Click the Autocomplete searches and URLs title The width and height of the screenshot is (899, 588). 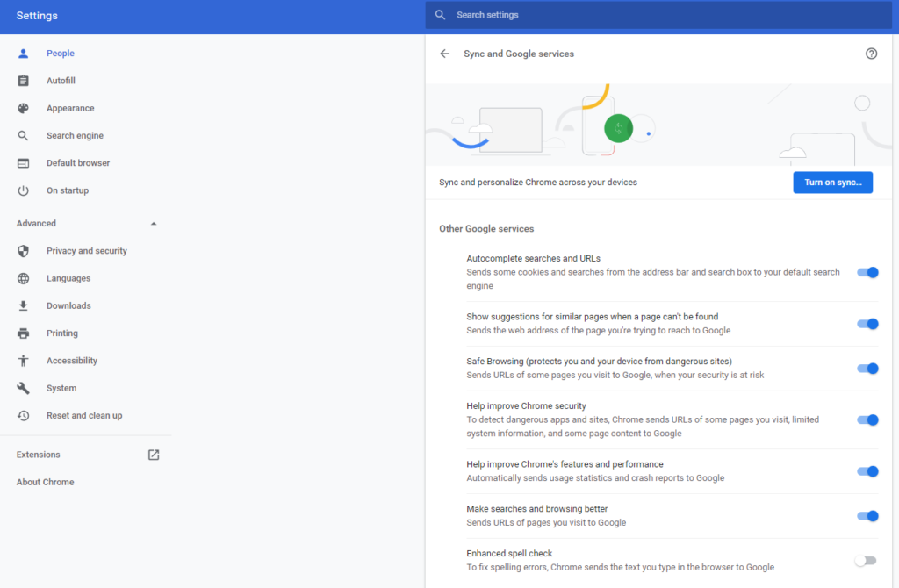pyautogui.click(x=533, y=259)
